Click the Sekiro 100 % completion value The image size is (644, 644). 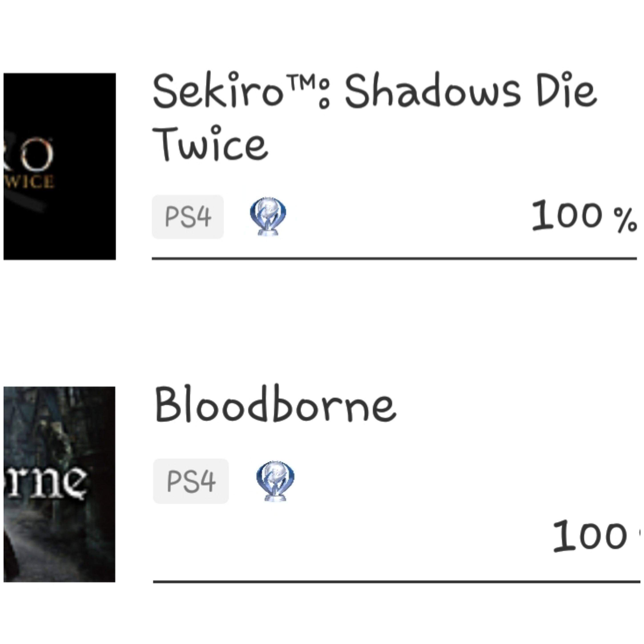point(584,216)
